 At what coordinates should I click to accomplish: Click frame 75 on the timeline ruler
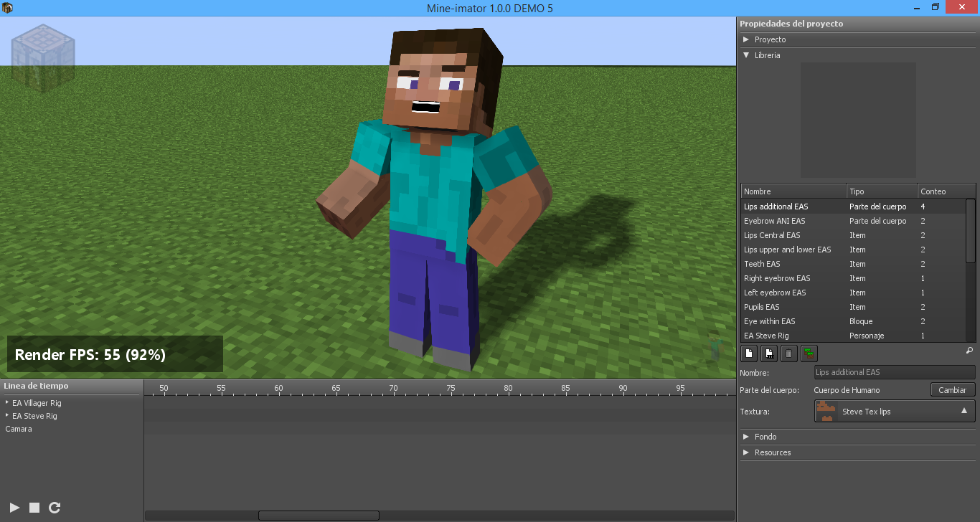click(451, 388)
